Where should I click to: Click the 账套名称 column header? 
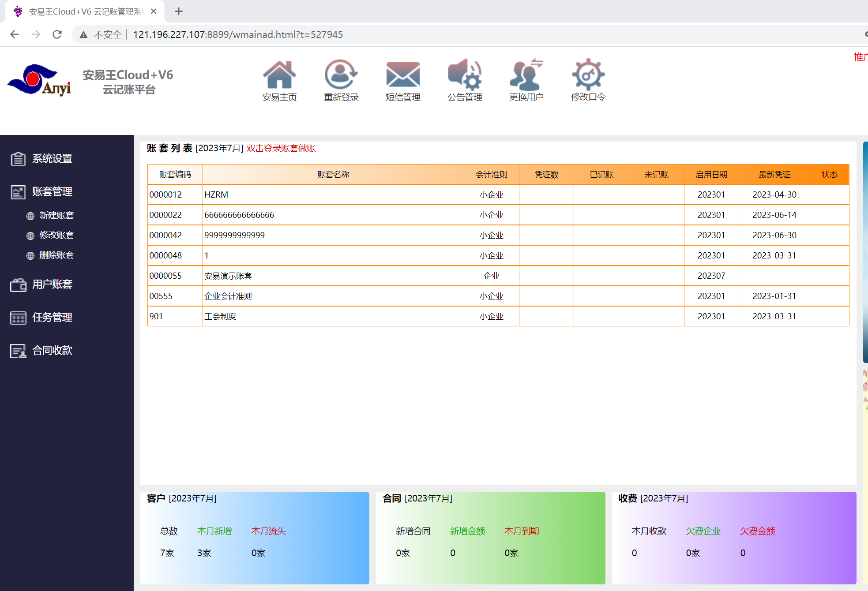coord(333,175)
